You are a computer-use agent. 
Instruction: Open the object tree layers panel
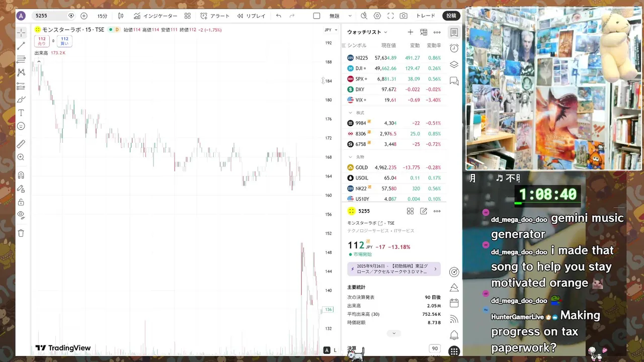tap(454, 64)
